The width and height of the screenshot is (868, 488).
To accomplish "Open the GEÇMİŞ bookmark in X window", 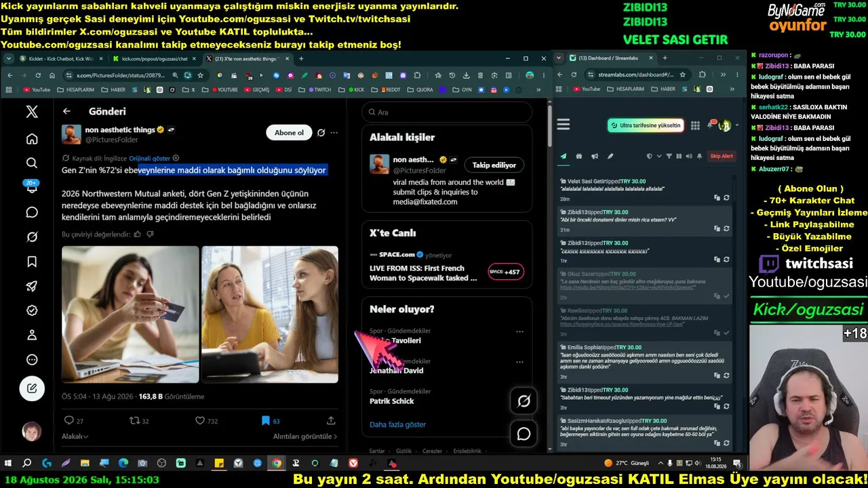I will (x=256, y=89).
